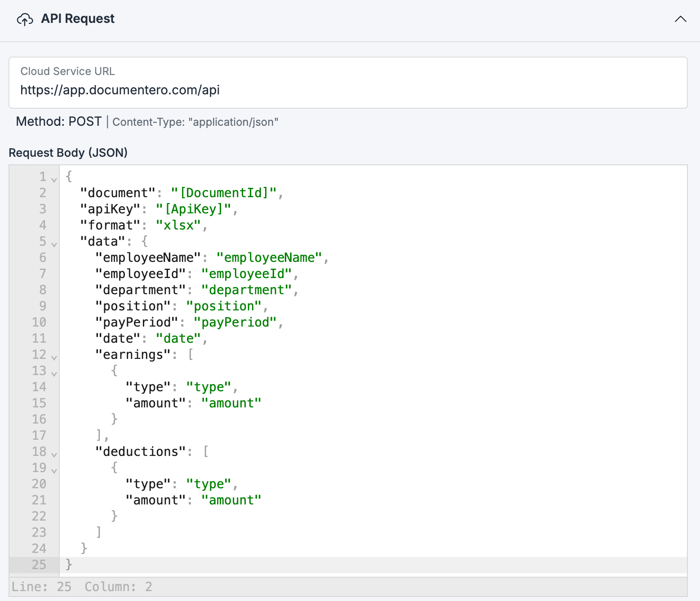This screenshot has height=601, width=700.
Task: Click the "[DocumentId]" value on line 2
Action: coord(224,193)
